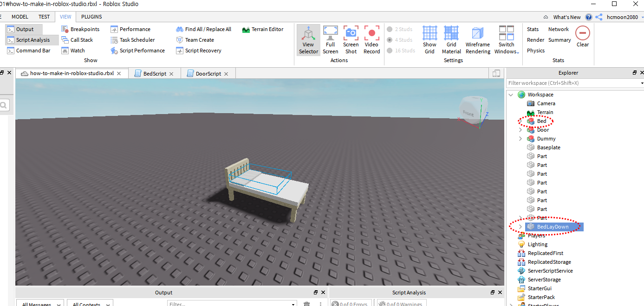The height and width of the screenshot is (306, 644).
Task: Select the how-to-make-in-roblox-studio.rbxl tab
Action: coord(72,73)
